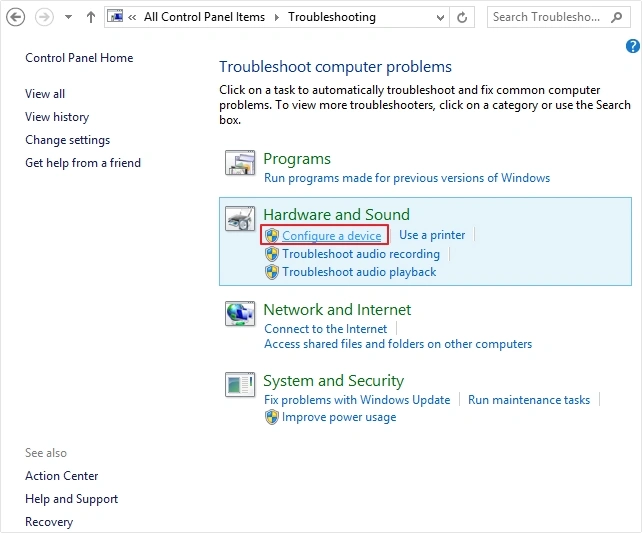642x533 pixels.
Task: Click Troubleshoot audio recording
Action: 361,254
